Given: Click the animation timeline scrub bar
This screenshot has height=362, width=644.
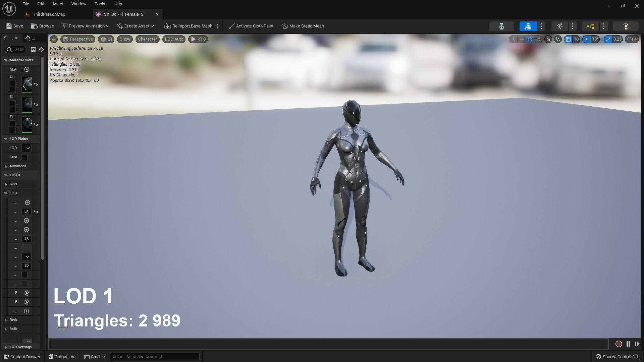Looking at the screenshot, I should click(328, 344).
